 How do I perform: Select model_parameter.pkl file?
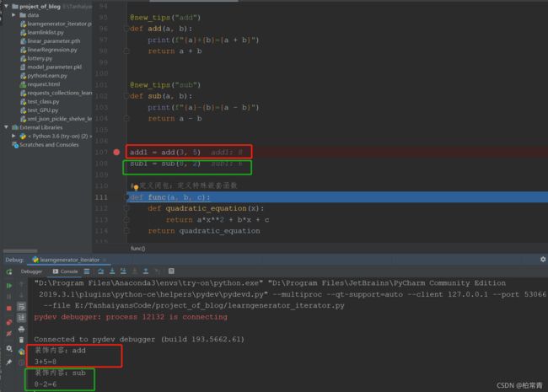(51, 67)
